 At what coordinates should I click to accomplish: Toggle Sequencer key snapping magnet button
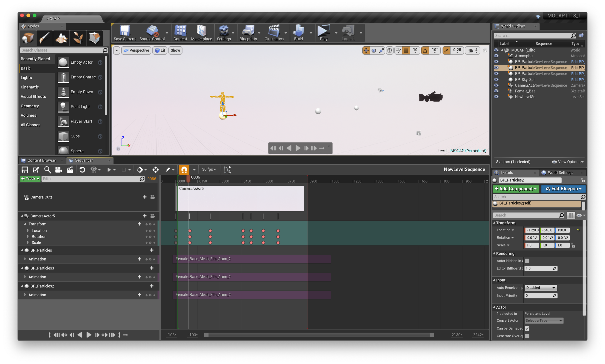[184, 170]
